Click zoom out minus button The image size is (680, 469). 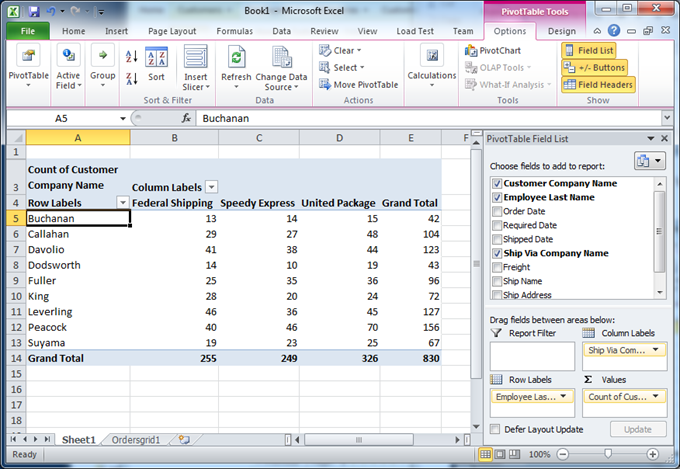562,454
